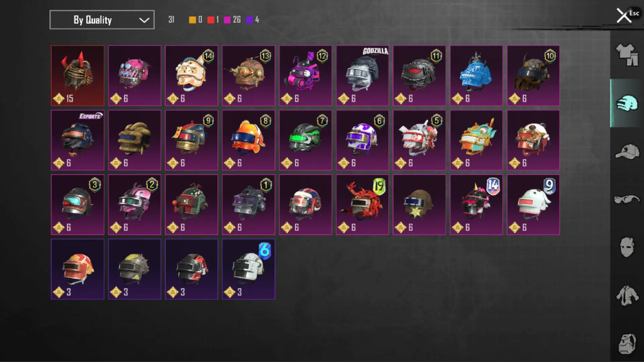Choose the Godzilla helmet skin
The width and height of the screenshot is (644, 362).
coord(362,76)
